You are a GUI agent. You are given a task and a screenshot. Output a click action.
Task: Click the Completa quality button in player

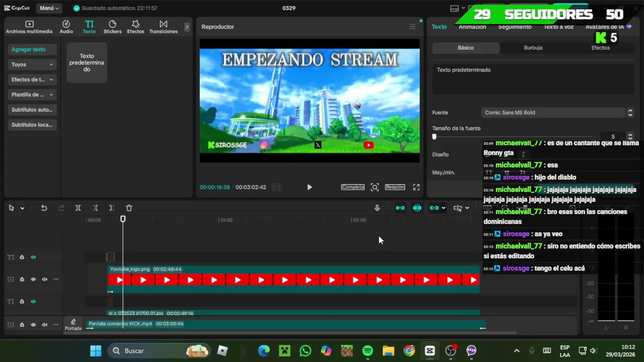click(353, 187)
